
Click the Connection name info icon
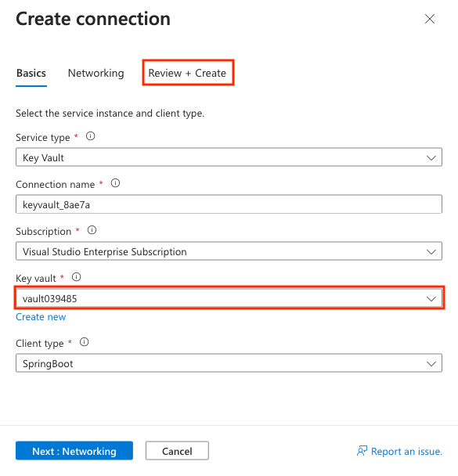(x=115, y=183)
